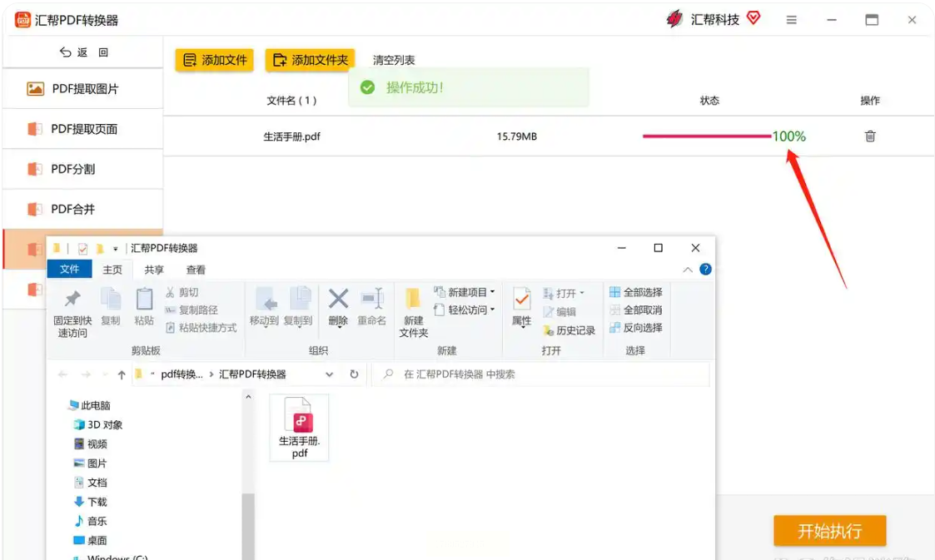The width and height of the screenshot is (935, 560).
Task: Switch to the 共享 ribbon tab
Action: pos(154,270)
